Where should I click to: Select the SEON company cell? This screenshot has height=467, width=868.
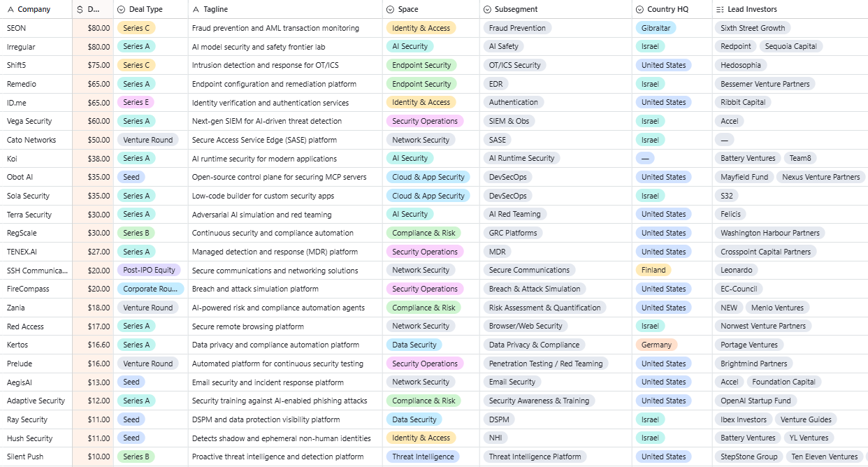[36, 28]
